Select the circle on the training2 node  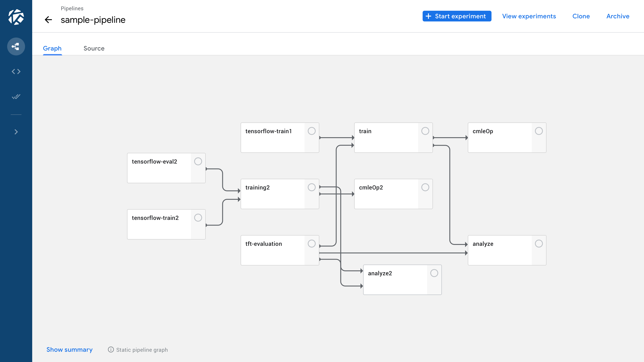coord(312,187)
